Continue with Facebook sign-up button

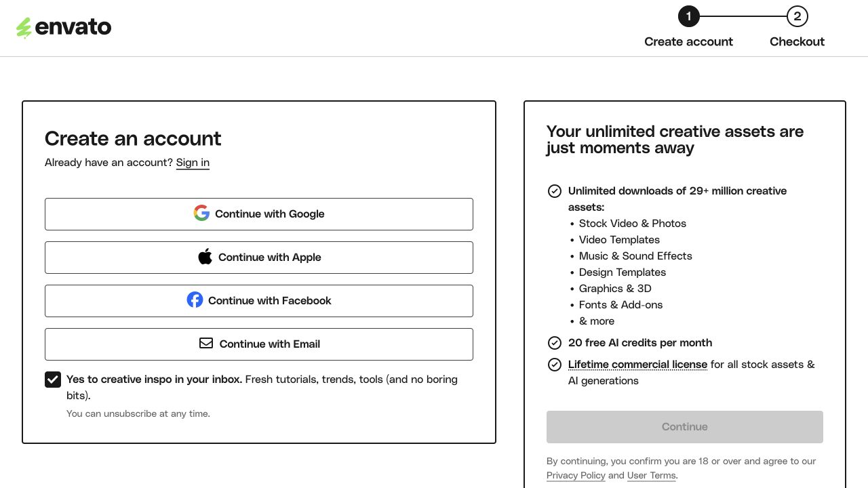click(x=259, y=301)
